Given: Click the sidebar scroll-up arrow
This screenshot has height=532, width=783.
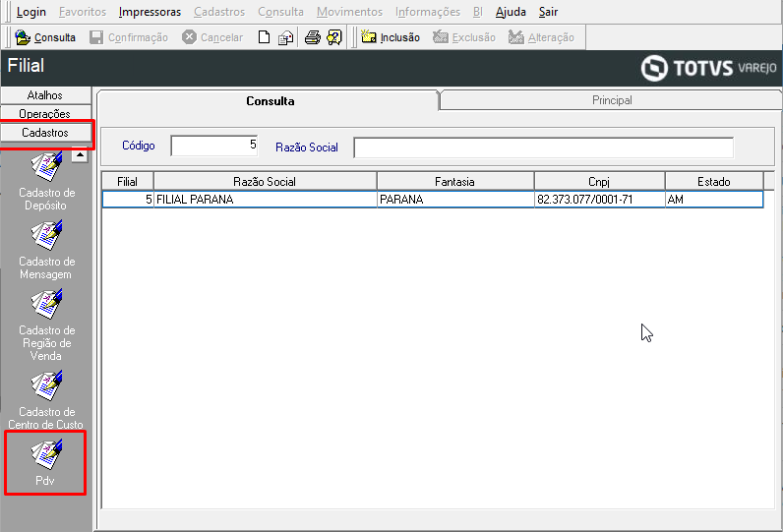Looking at the screenshot, I should 80,154.
